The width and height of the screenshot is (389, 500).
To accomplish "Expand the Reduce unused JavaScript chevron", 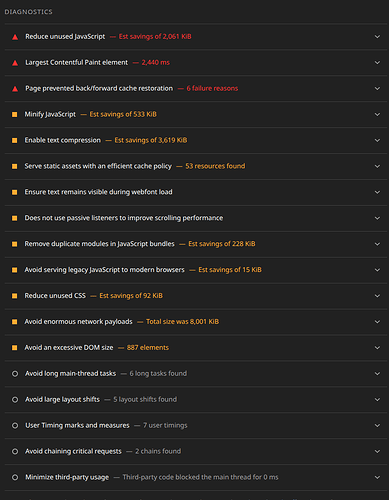I will click(x=377, y=37).
